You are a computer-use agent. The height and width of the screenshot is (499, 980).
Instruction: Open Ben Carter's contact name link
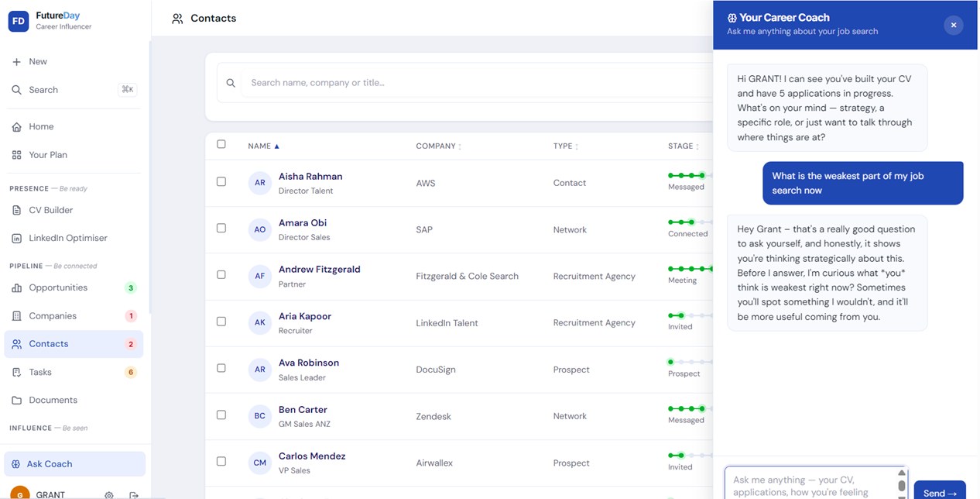tap(303, 410)
